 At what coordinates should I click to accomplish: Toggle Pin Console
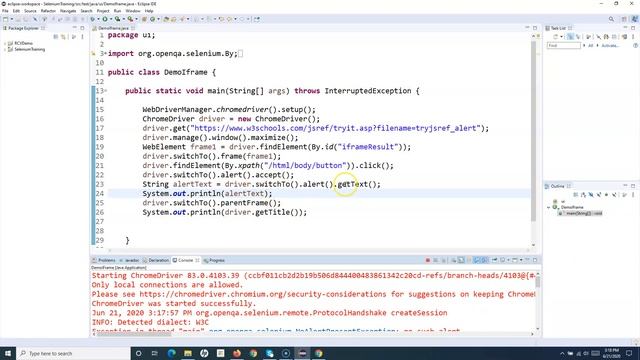(494, 260)
